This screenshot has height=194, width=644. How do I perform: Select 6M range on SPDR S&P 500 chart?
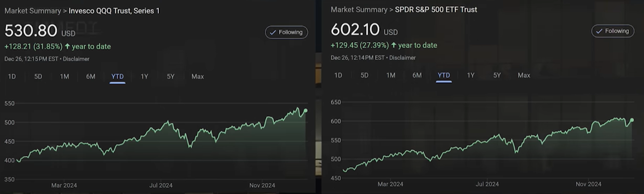coord(417,75)
